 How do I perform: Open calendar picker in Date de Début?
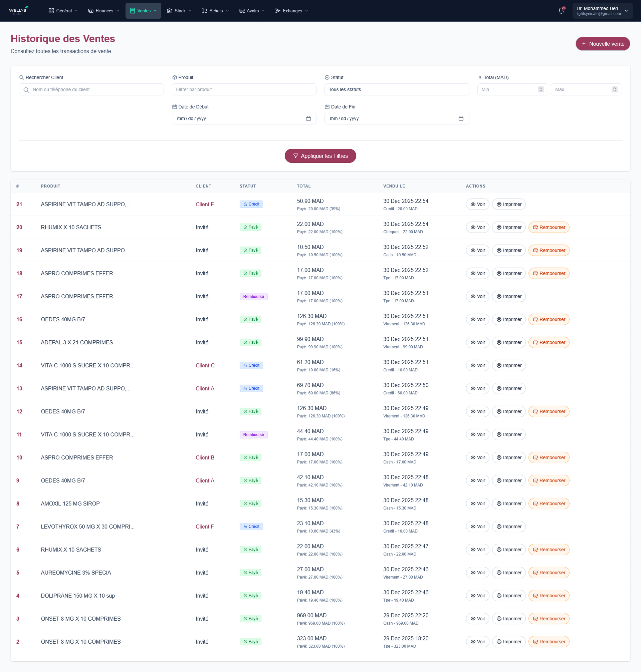click(308, 118)
